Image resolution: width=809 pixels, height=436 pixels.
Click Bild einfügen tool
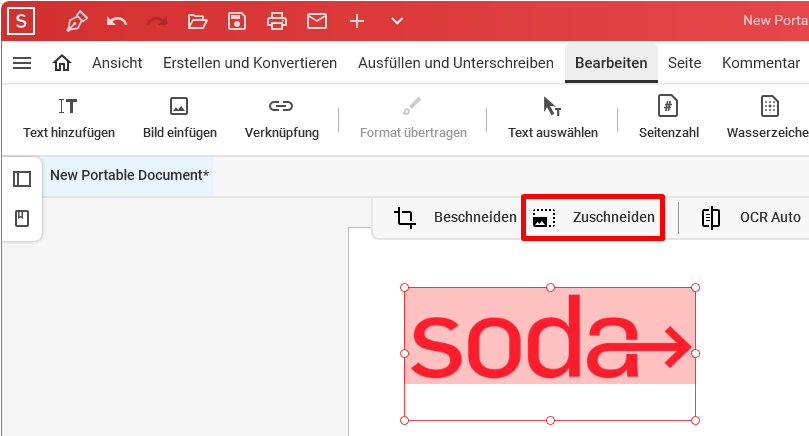coord(180,118)
